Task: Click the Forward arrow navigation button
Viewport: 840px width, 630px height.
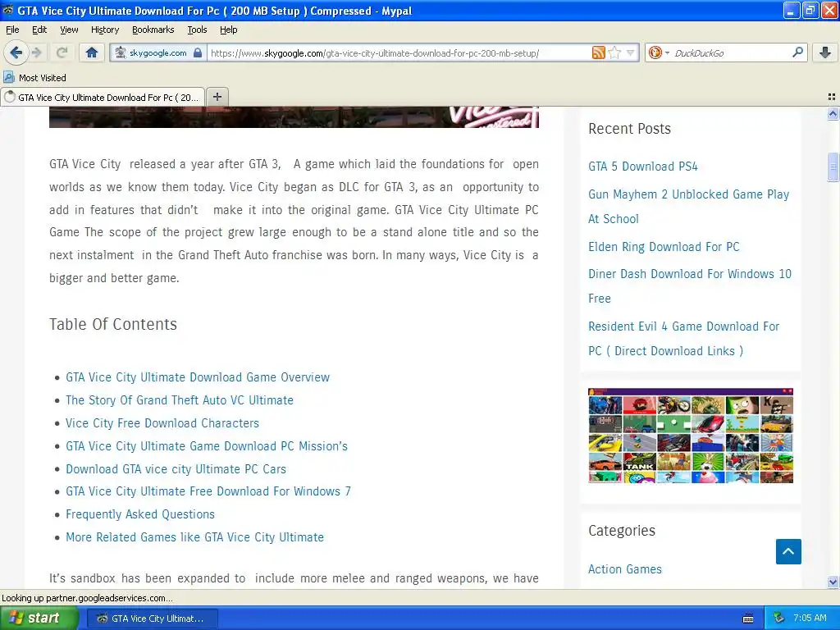Action: point(36,52)
